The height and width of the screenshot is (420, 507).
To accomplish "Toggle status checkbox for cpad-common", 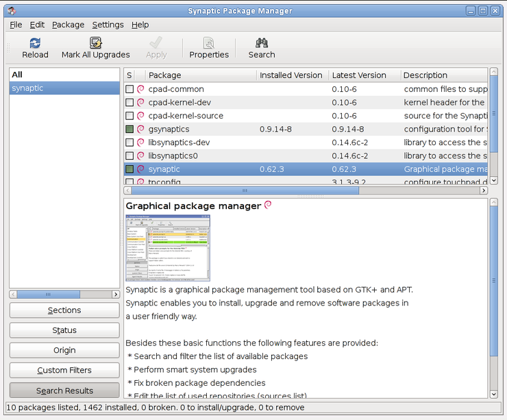I will pyautogui.click(x=129, y=89).
